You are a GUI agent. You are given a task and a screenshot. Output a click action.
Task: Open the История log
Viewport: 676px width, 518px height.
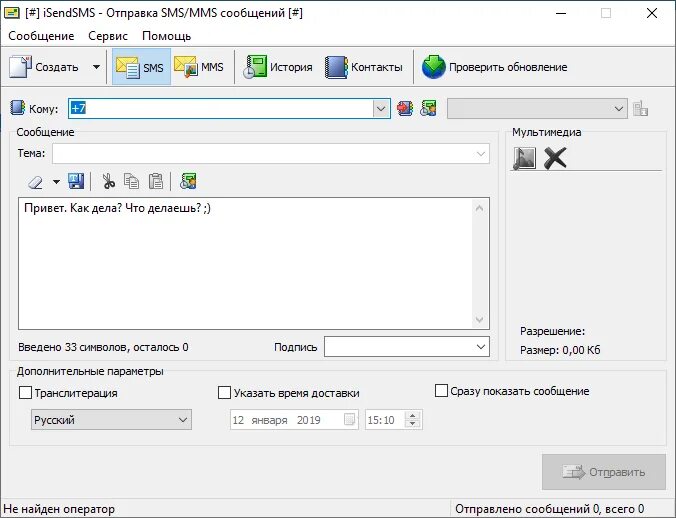[278, 67]
